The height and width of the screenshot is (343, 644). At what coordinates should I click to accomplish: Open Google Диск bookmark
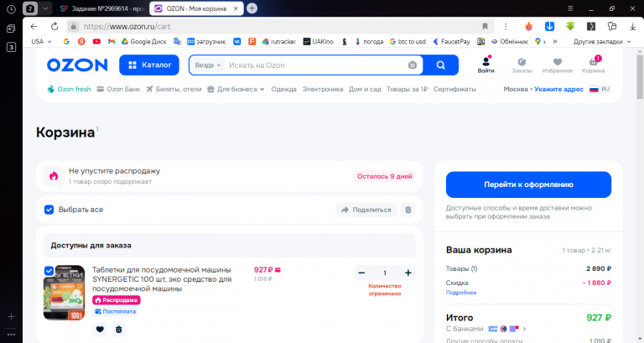[143, 41]
